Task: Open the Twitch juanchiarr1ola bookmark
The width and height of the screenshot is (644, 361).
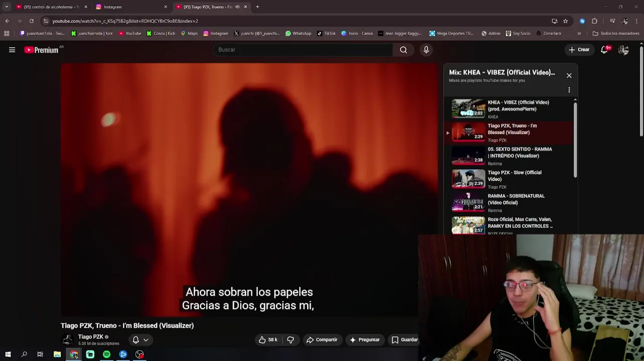Action: pyautogui.click(x=42, y=34)
